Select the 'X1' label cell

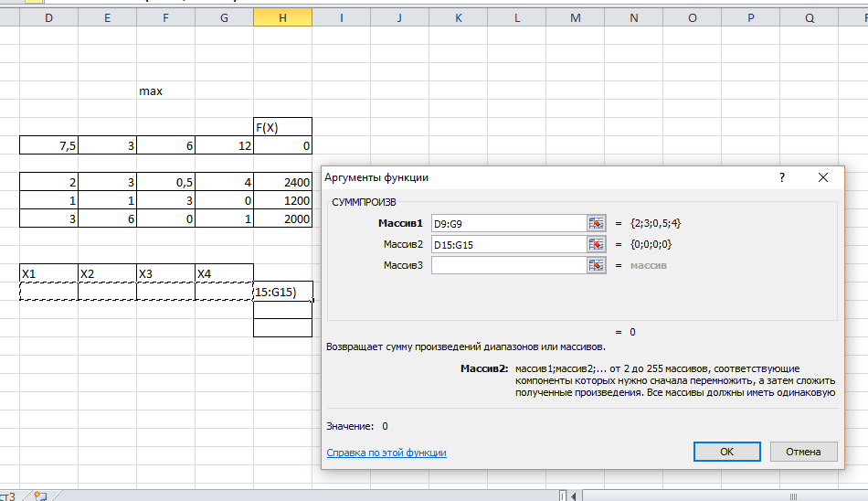48,273
